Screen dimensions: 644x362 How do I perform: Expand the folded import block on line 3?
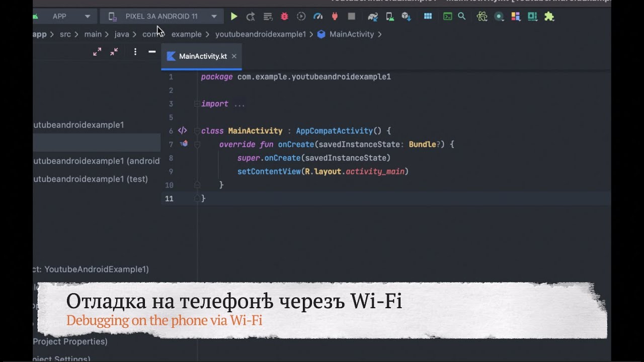[x=197, y=104]
